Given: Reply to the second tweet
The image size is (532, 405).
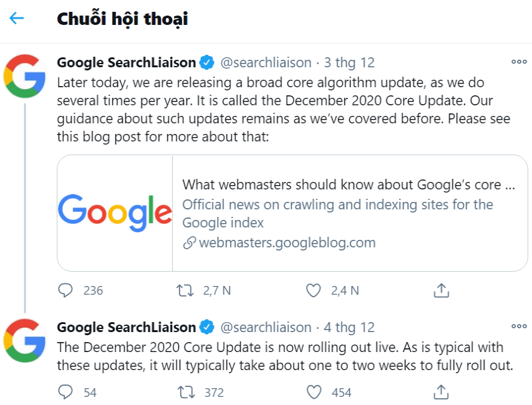Looking at the screenshot, I should coord(66,393).
